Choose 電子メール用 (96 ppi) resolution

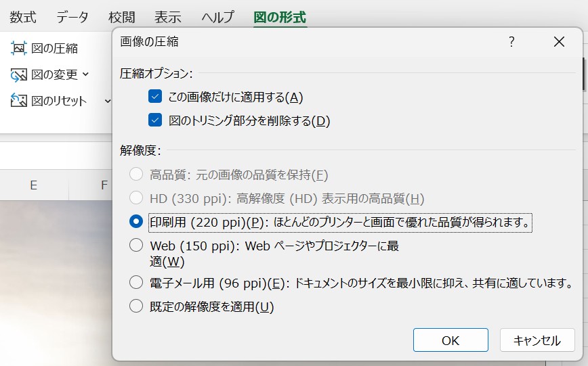pos(136,282)
